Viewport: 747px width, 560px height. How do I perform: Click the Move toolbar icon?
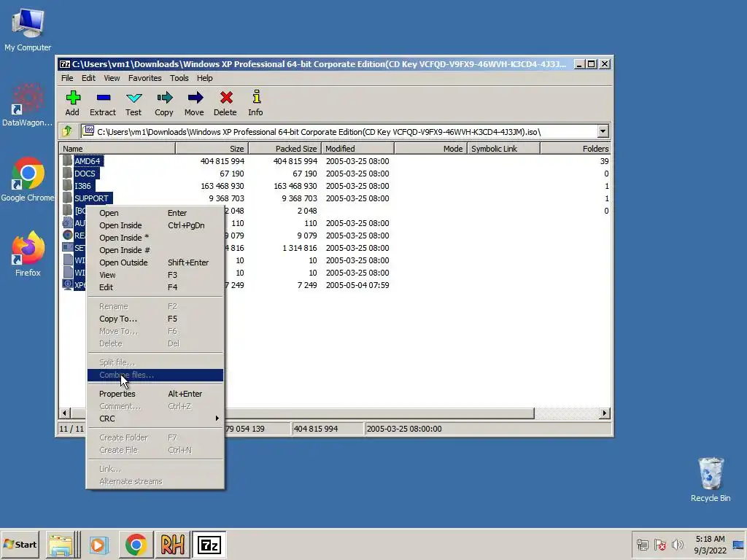pyautogui.click(x=194, y=103)
